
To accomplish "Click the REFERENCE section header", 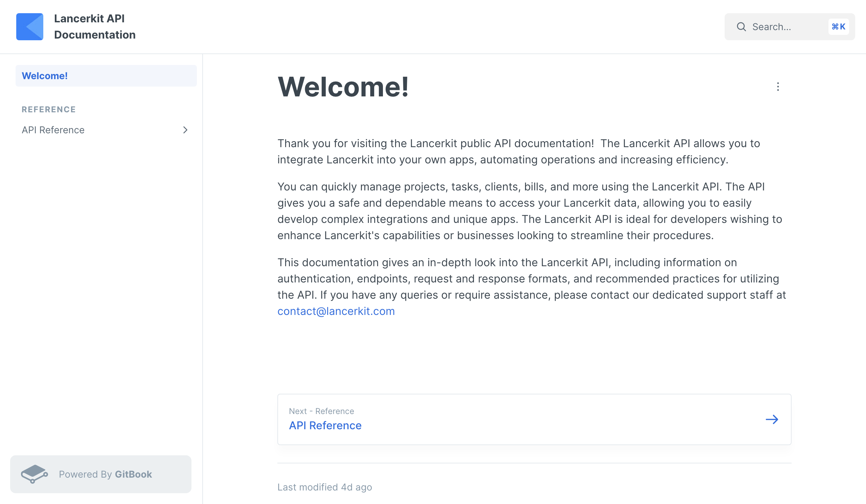I will click(x=49, y=109).
